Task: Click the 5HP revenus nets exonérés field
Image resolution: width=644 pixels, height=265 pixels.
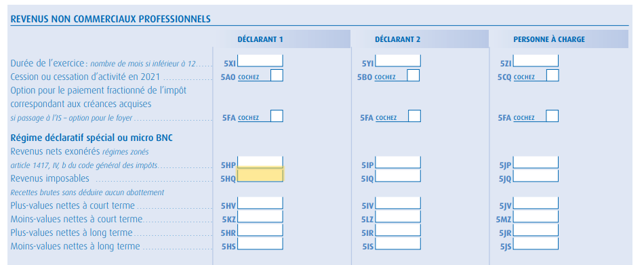Action: (260, 162)
